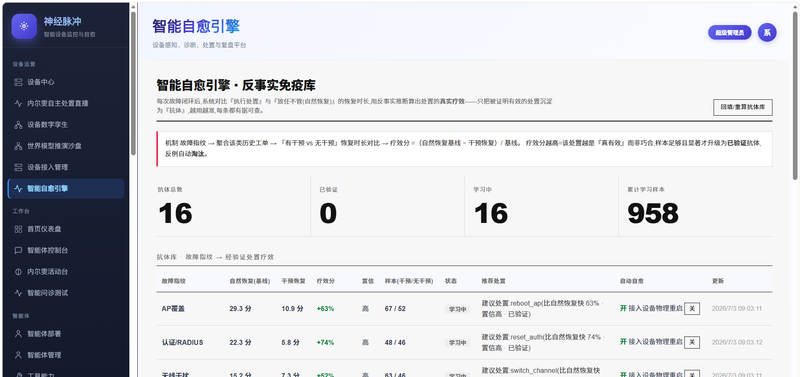Open 设备数字孪生 sidebar icon
The width and height of the screenshot is (800, 377).
[x=18, y=124]
